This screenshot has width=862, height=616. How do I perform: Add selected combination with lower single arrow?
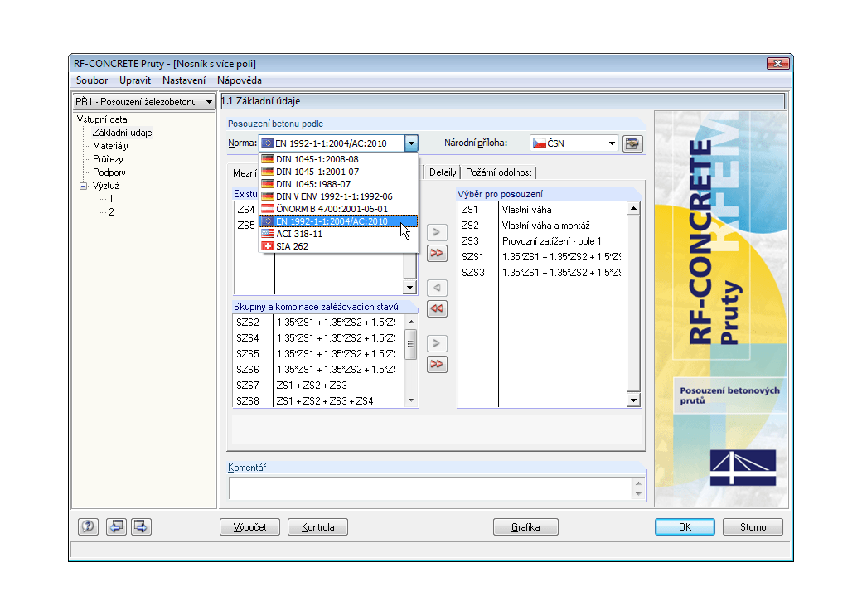coord(437,343)
